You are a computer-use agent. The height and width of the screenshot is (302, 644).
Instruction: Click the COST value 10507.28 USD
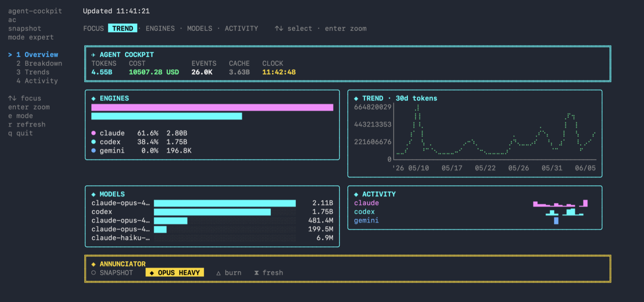(x=154, y=72)
